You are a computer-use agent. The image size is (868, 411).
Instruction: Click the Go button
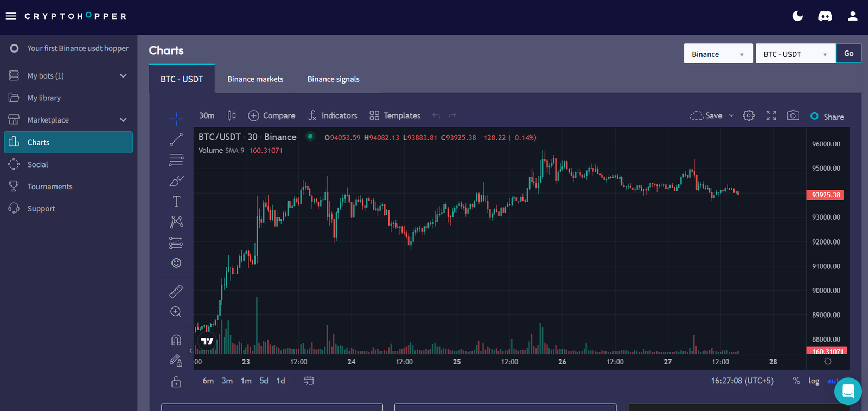pyautogui.click(x=848, y=53)
